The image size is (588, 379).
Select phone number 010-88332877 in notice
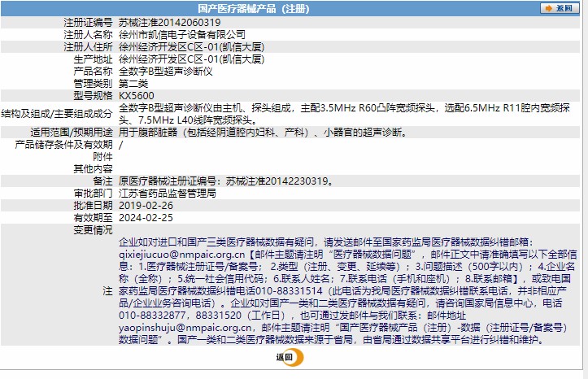coord(152,316)
